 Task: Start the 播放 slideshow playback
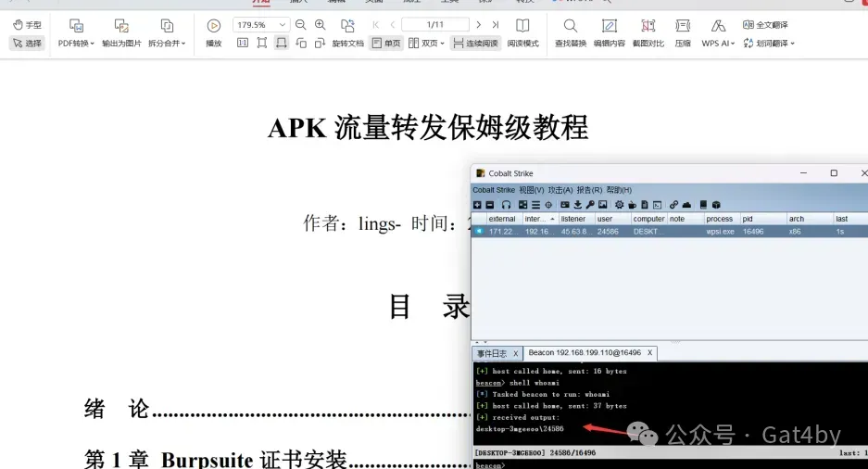tap(214, 33)
